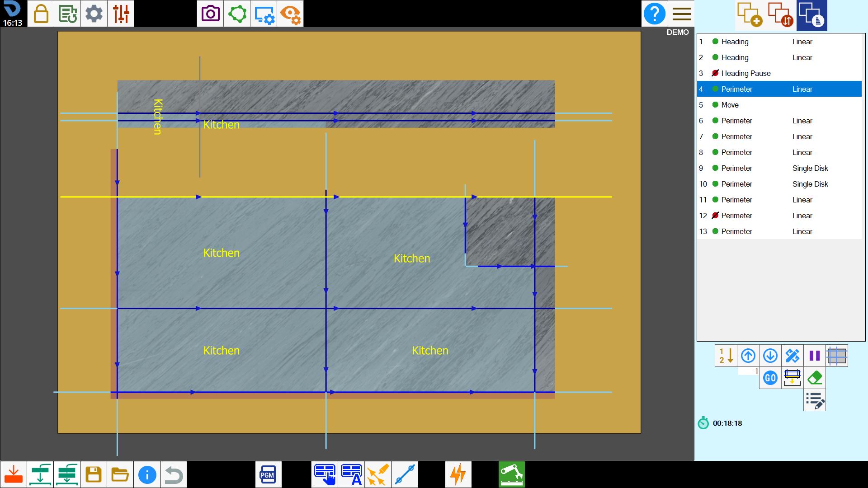Click the manual nesting hand icon
The image size is (868, 488).
coord(325,474)
